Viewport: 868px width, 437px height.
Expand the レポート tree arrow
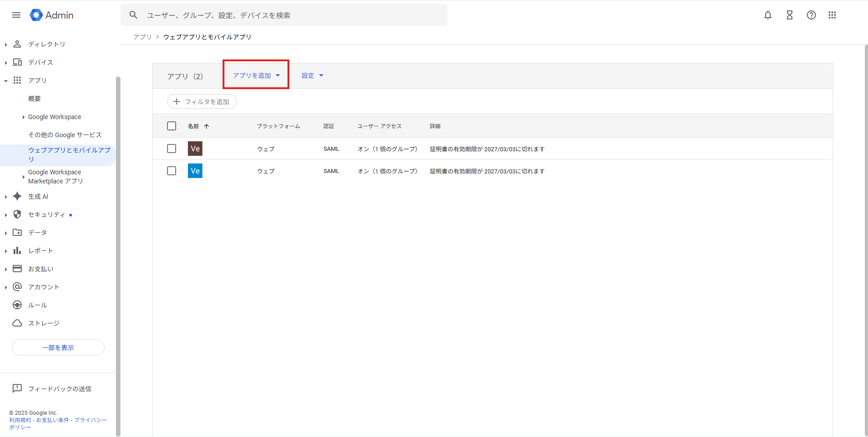6,251
